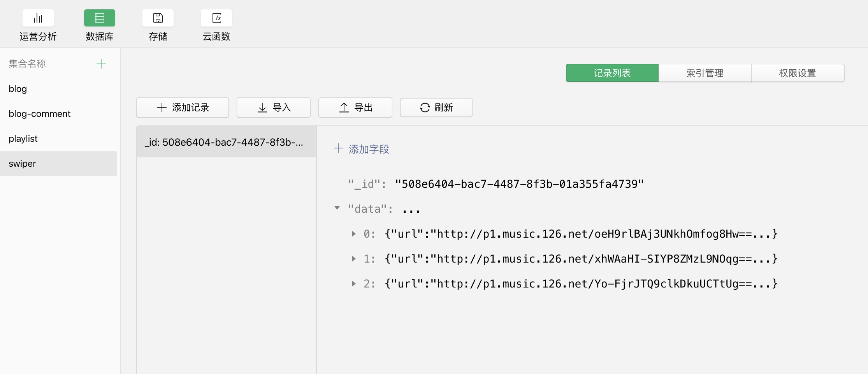Select the blog collection

click(58, 89)
